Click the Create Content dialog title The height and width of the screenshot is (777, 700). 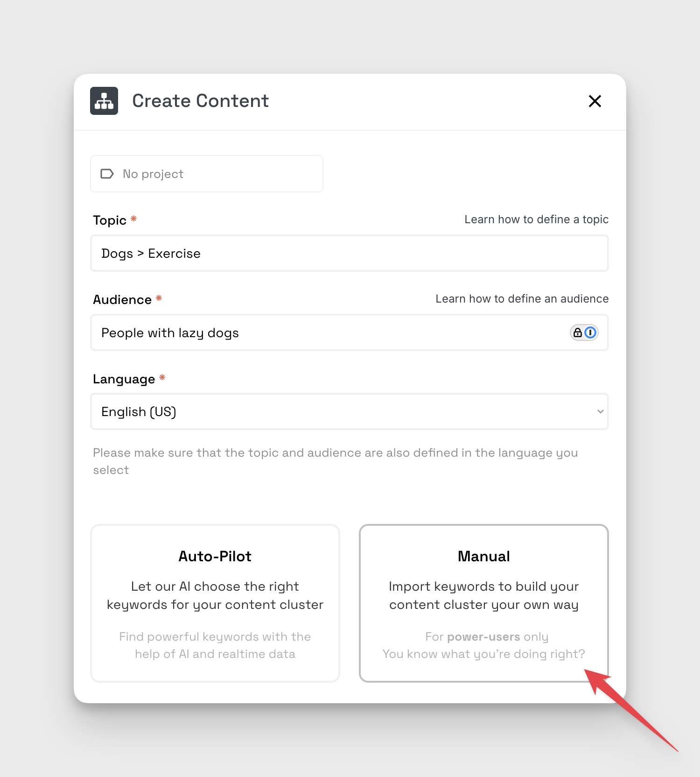[200, 101]
